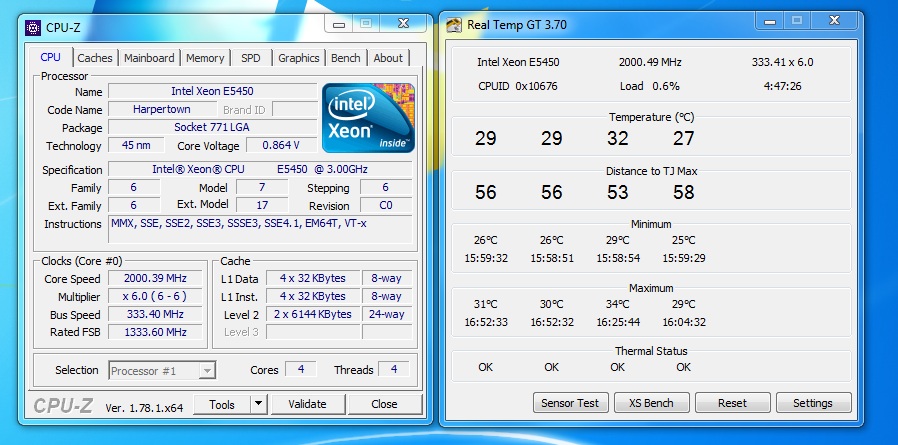Close the Real Temp GT window
This screenshot has height=445, width=898.
(x=834, y=21)
